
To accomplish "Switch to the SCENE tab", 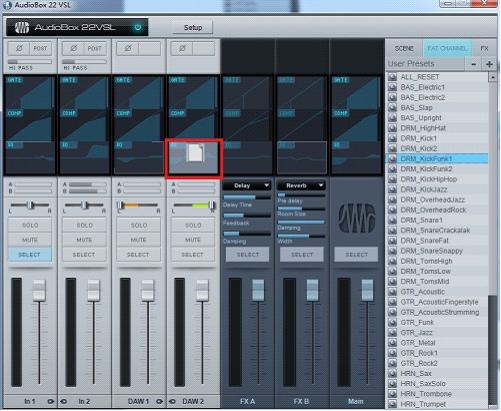I will click(x=404, y=49).
